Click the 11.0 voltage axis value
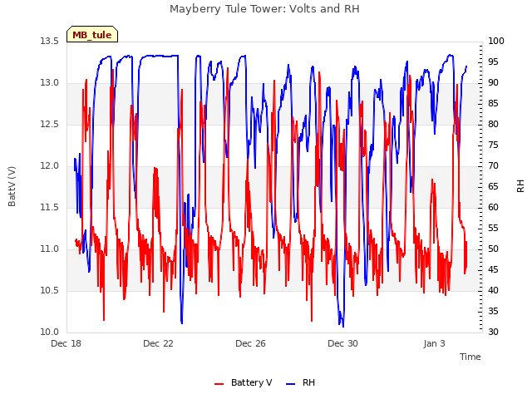This screenshot has height=399, width=532. coord(50,249)
